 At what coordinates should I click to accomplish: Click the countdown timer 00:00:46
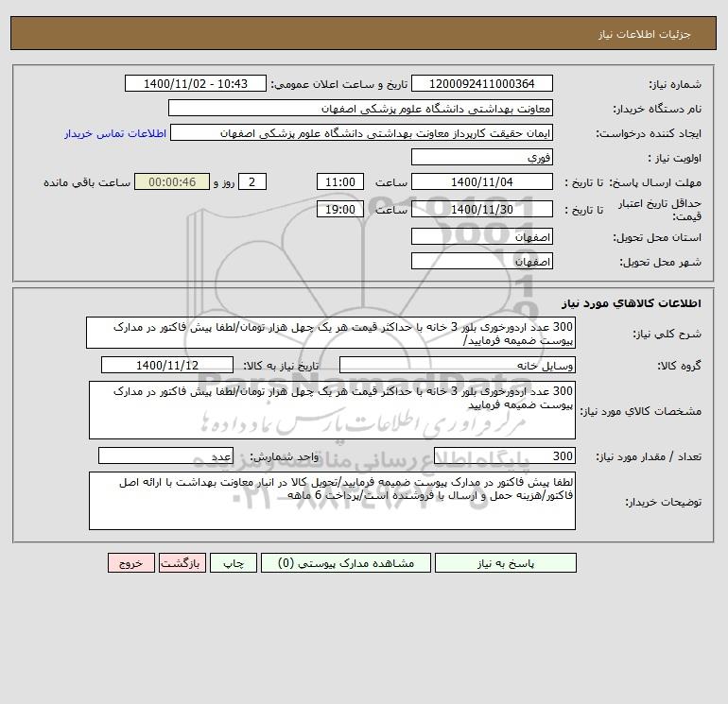pyautogui.click(x=172, y=182)
